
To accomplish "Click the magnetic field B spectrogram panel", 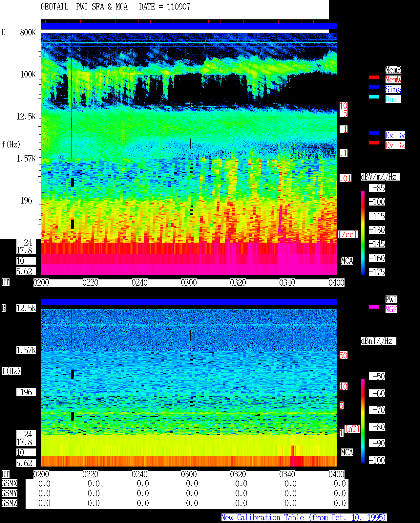I will (x=189, y=388).
